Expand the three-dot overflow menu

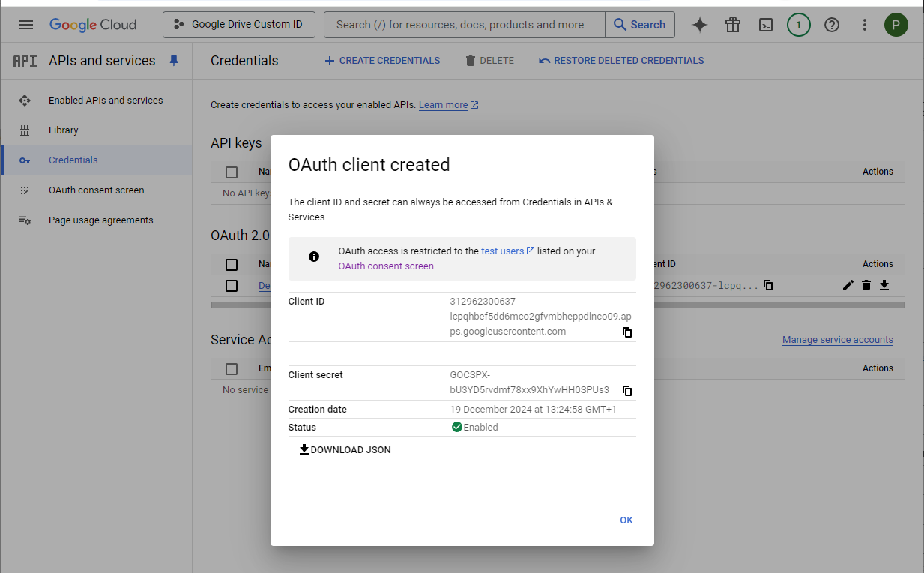864,25
